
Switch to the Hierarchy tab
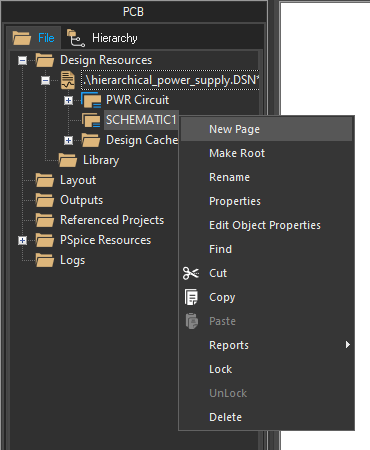click(102, 38)
